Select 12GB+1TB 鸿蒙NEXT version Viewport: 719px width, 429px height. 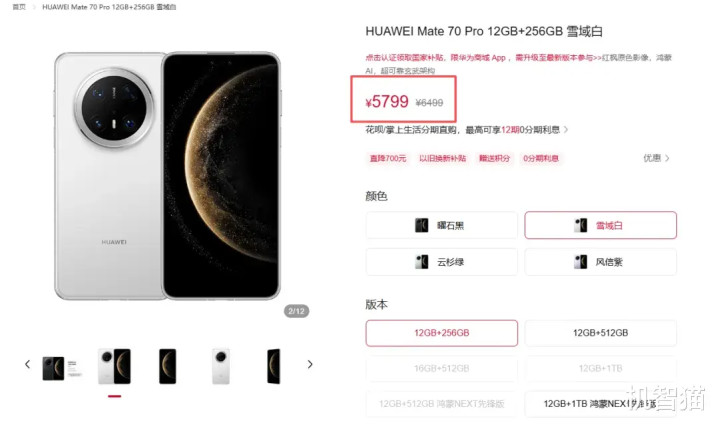(x=600, y=404)
